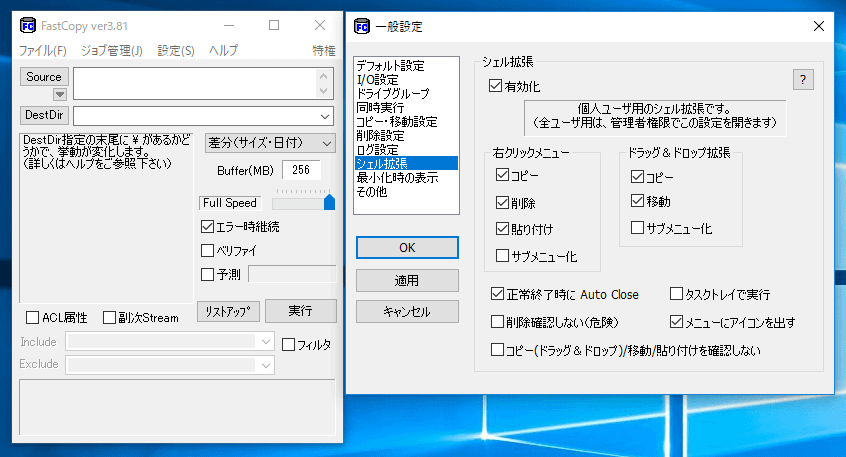Open the question mark help button
Image resolution: width=846 pixels, height=457 pixels.
(802, 80)
